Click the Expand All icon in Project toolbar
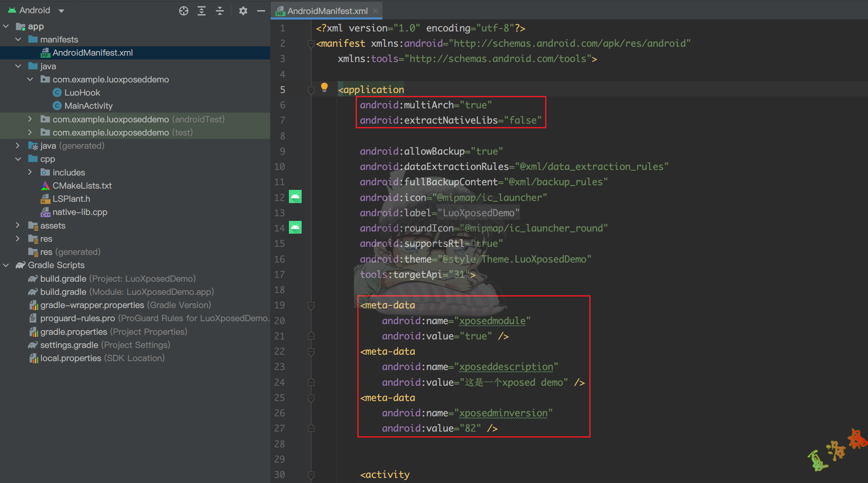This screenshot has height=483, width=868. pos(201,11)
